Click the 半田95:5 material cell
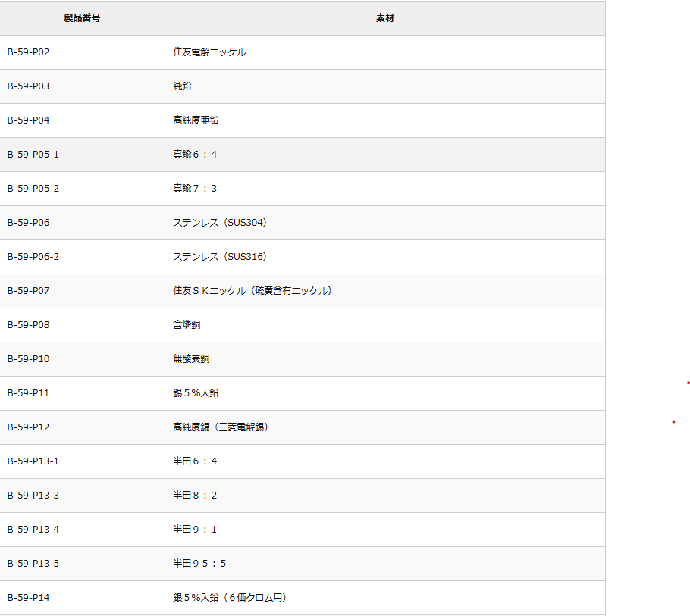 click(x=199, y=564)
